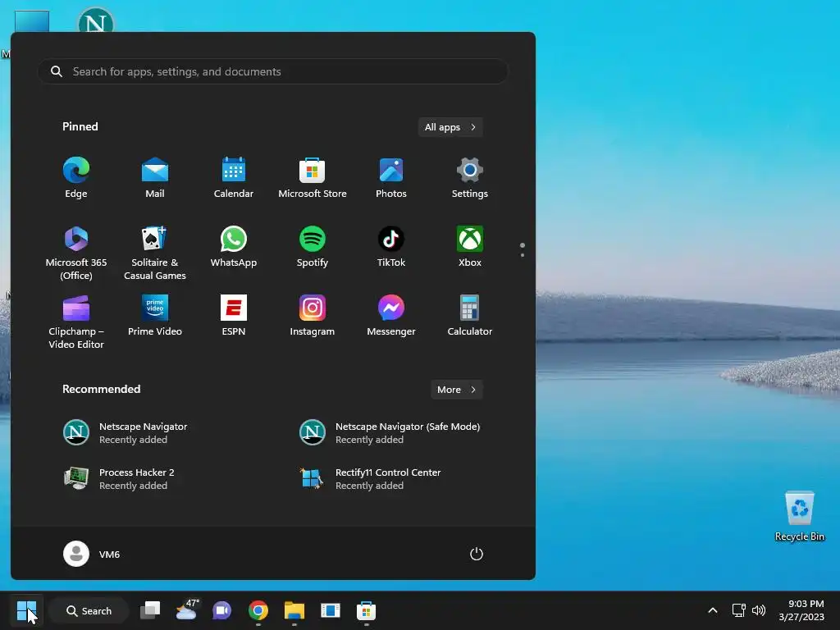Open Microsoft 365 (Office)
Image resolution: width=840 pixels, height=630 pixels.
[x=76, y=253]
